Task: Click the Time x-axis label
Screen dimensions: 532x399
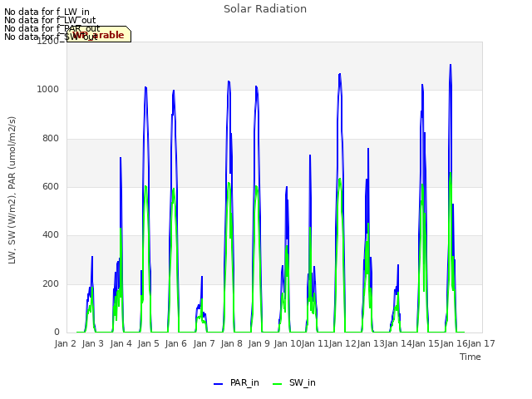Action: [470, 357]
